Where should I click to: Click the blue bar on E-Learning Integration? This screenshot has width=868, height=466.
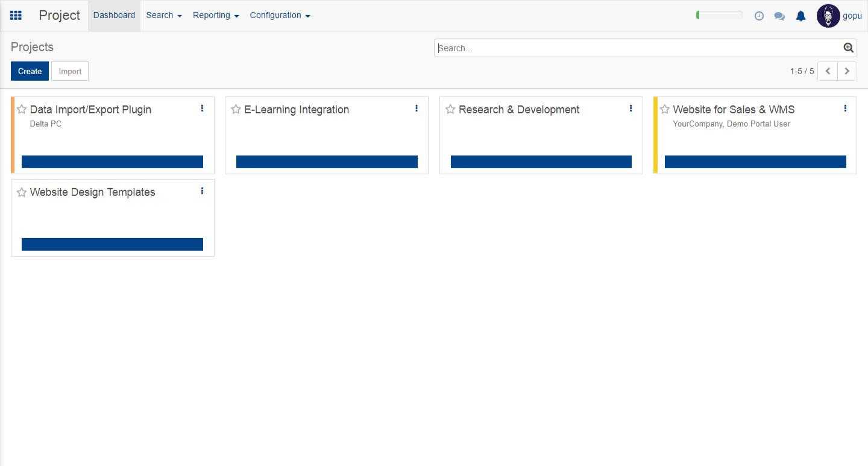327,162
